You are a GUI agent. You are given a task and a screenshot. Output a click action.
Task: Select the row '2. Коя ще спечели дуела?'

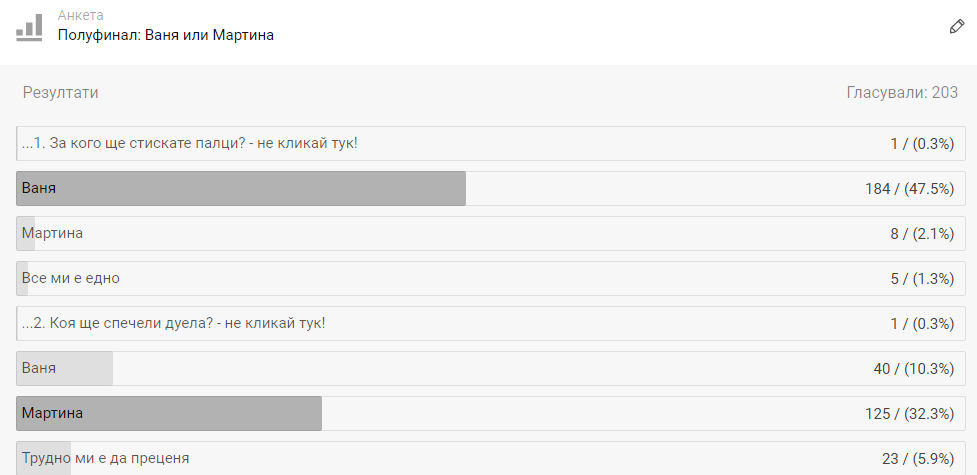491,323
